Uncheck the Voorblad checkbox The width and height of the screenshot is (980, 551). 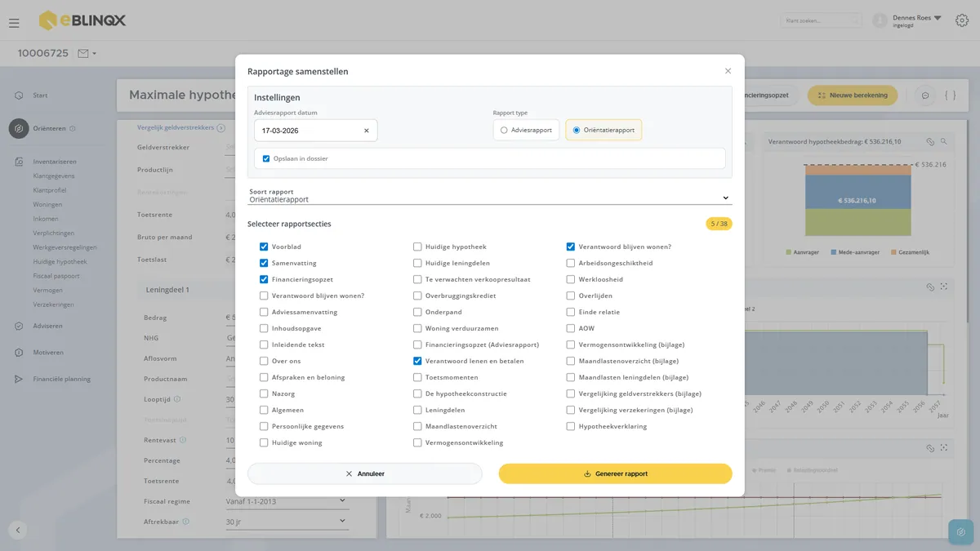[264, 247]
